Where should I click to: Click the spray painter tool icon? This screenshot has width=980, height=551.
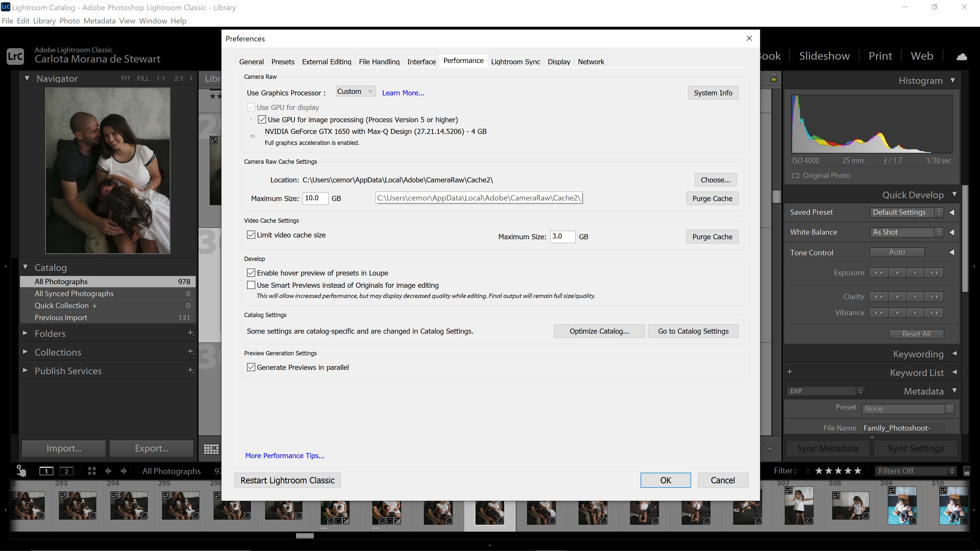21,471
